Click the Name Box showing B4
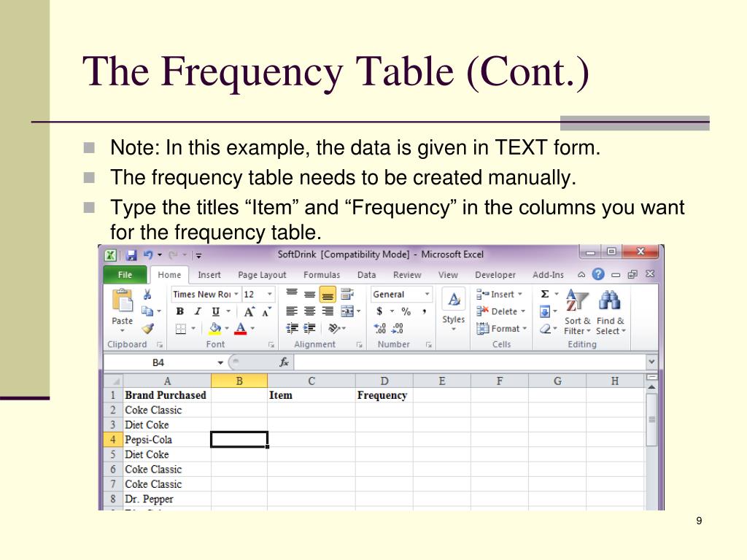Screen dimensions: 747x560 pyautogui.click(x=159, y=363)
